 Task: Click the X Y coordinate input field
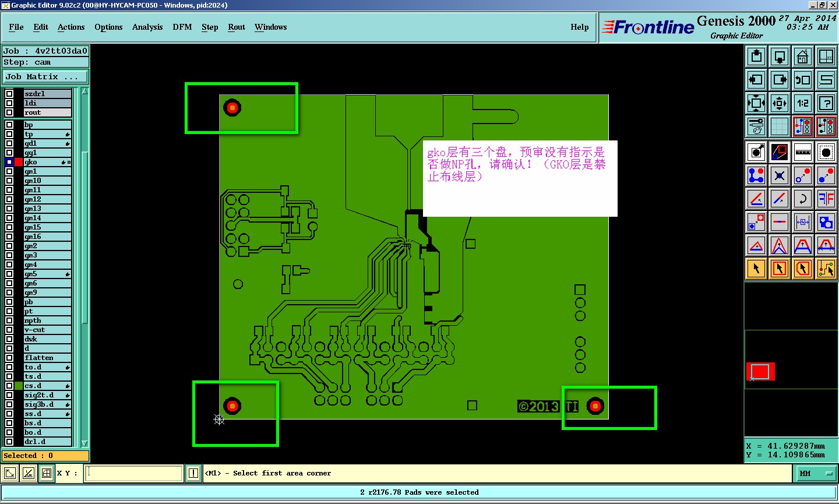[x=134, y=474]
